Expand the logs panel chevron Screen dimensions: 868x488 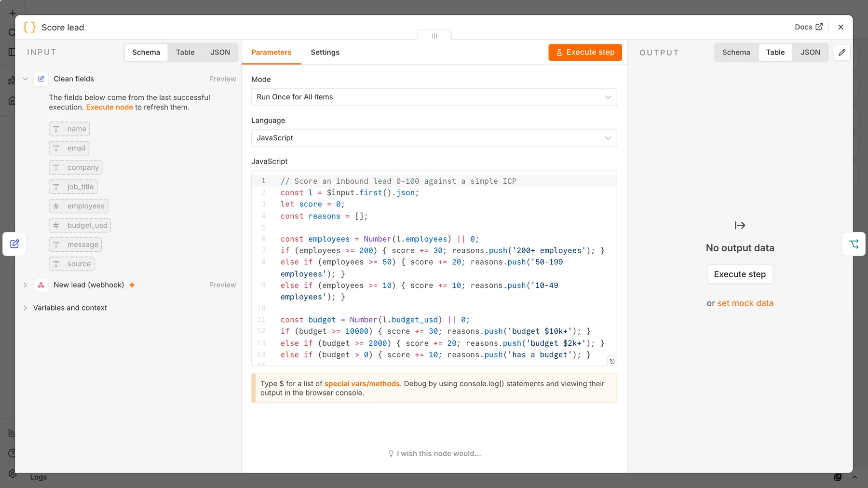pyautogui.click(x=854, y=477)
